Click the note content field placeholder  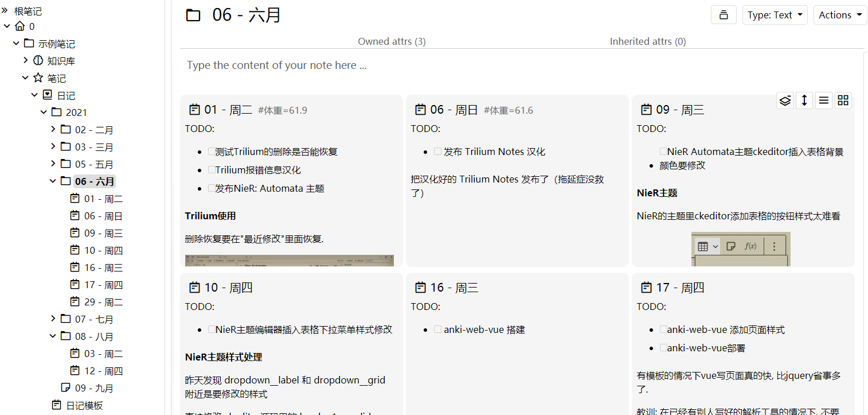[x=277, y=65]
